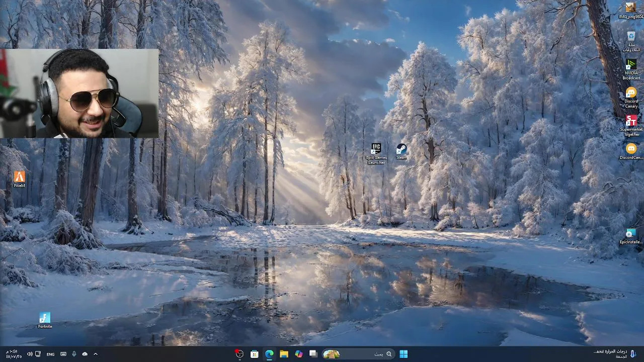Select the DiscordCan... desktop icon
Image resolution: width=644 pixels, height=362 pixels.
[x=631, y=151]
